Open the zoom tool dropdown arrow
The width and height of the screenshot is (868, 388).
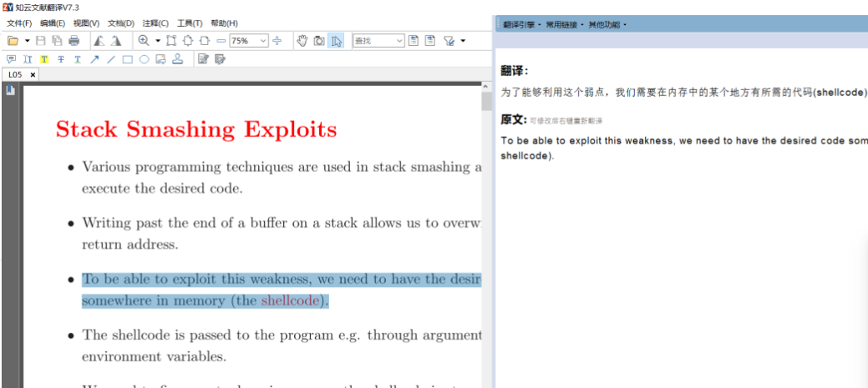pyautogui.click(x=158, y=40)
